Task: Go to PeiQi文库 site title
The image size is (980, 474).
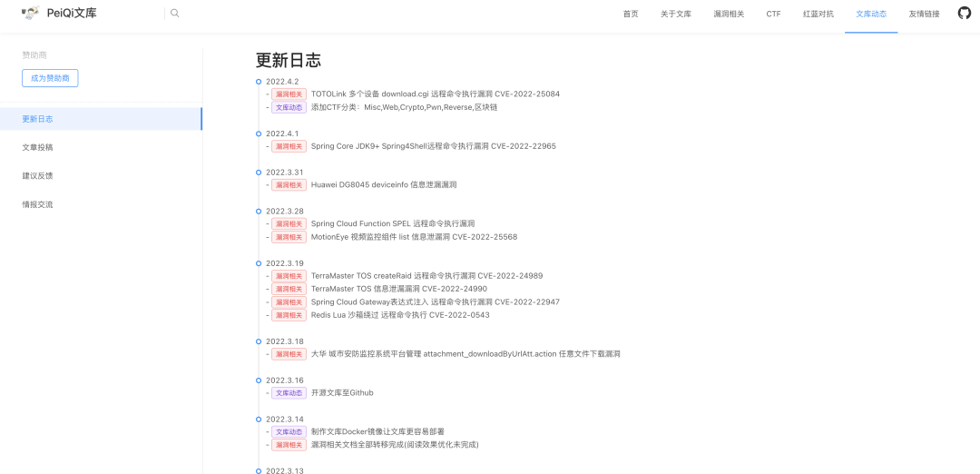Action: pyautogui.click(x=72, y=13)
